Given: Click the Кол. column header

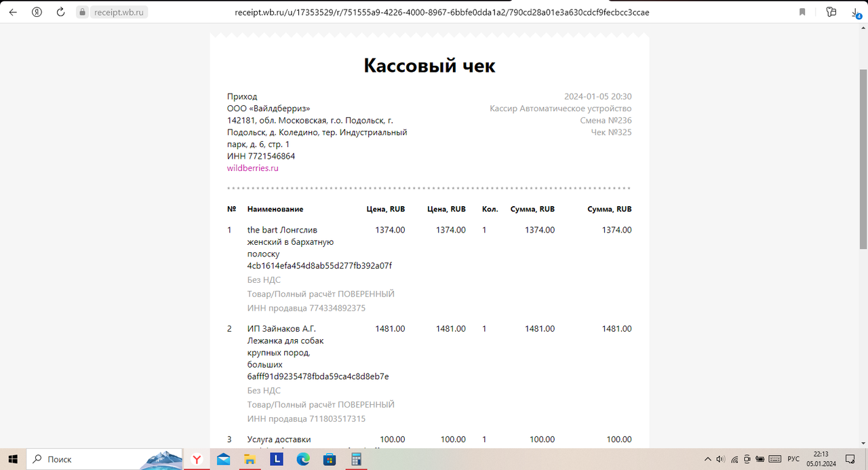Looking at the screenshot, I should pos(489,209).
